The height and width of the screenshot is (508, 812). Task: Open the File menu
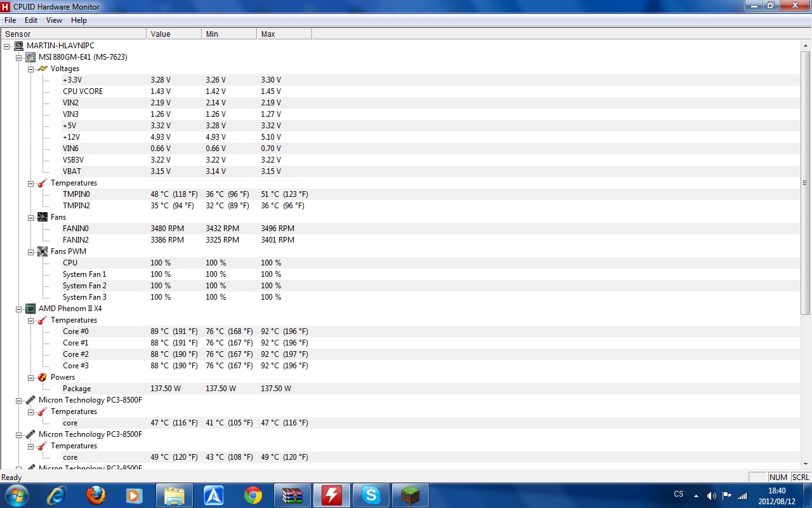click(x=10, y=20)
